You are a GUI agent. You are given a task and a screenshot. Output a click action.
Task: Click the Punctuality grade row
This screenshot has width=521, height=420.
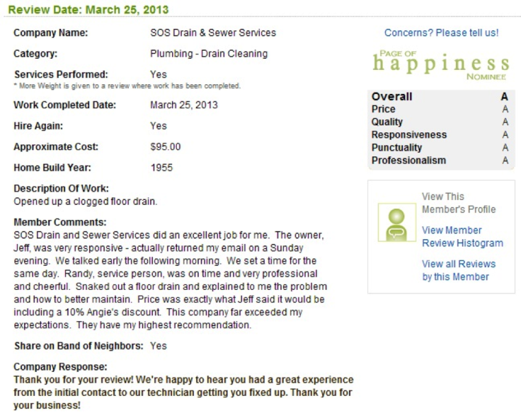pos(440,147)
